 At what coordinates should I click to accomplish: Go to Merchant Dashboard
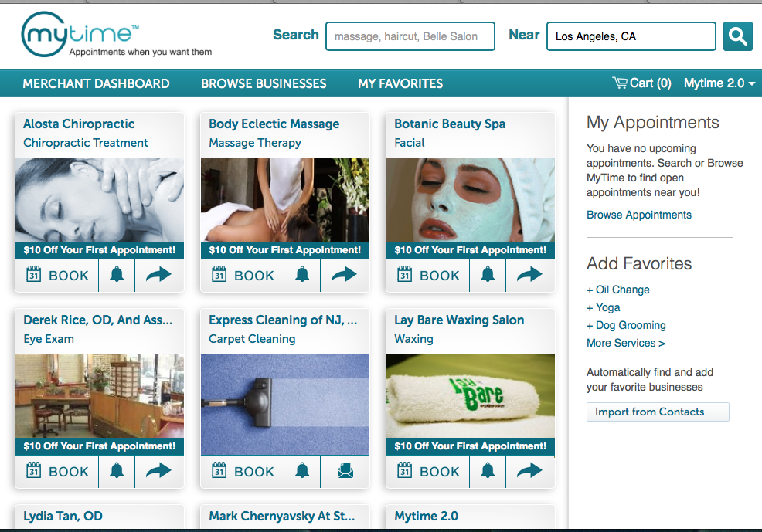point(97,83)
